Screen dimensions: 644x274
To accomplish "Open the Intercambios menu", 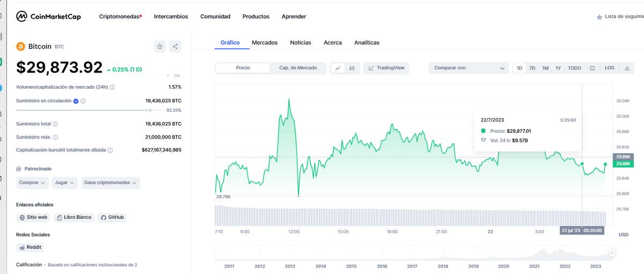I will click(x=171, y=17).
